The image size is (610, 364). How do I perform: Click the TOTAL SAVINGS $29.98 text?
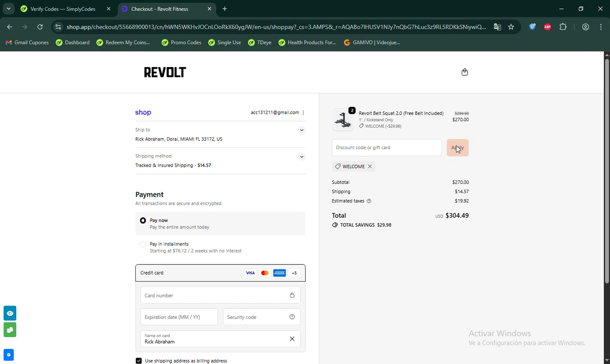pos(366,225)
